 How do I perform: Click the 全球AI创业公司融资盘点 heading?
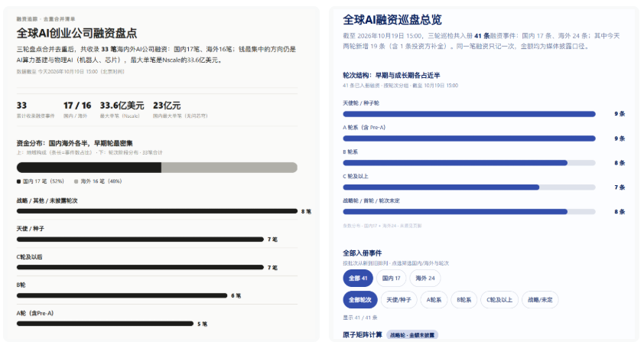pos(76,33)
